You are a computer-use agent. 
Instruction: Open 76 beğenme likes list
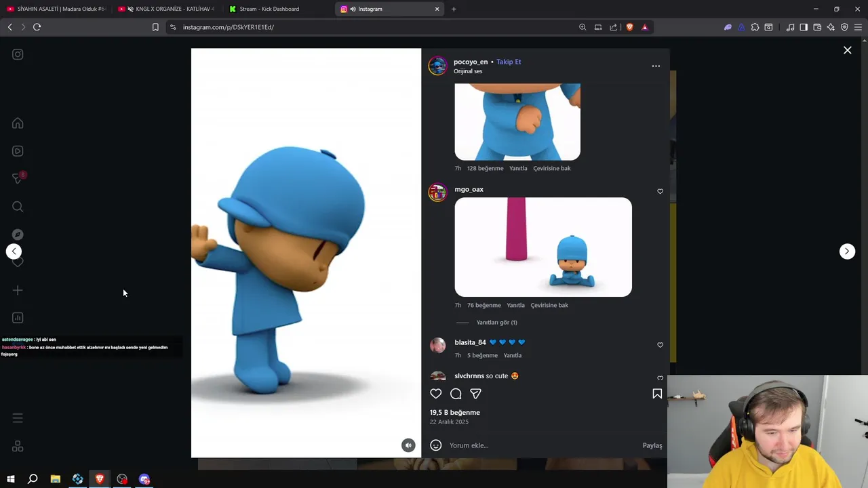[484, 305]
